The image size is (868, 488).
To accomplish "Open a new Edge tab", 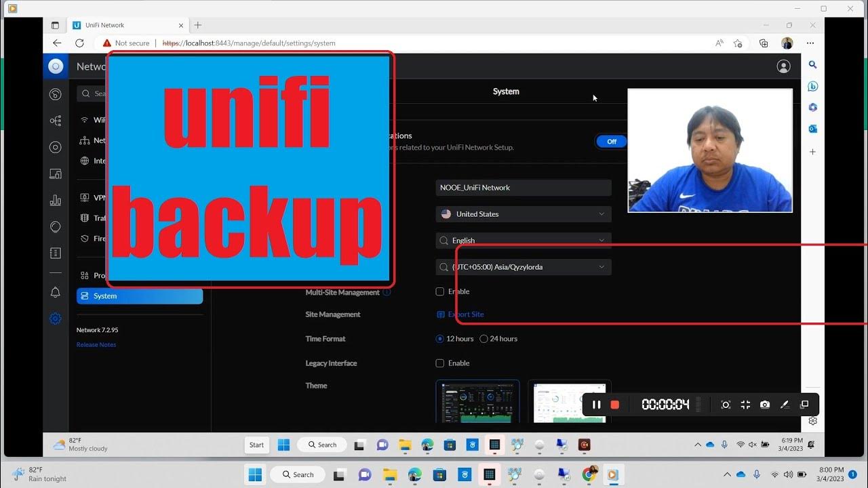I will click(198, 25).
